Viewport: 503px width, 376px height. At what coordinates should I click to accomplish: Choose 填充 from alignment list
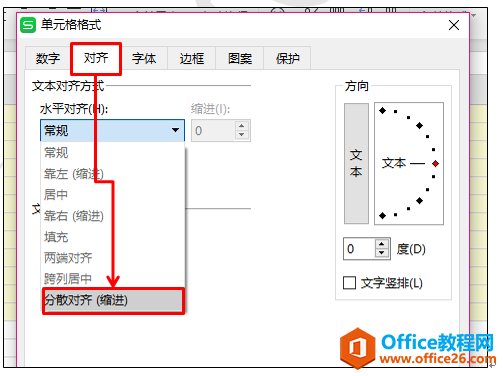pos(113,237)
